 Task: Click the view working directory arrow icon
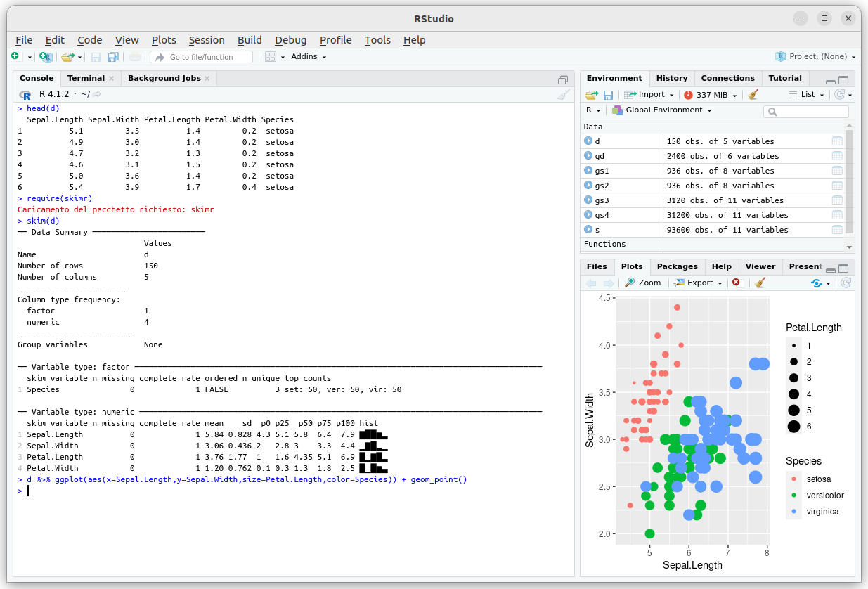pyautogui.click(x=97, y=94)
